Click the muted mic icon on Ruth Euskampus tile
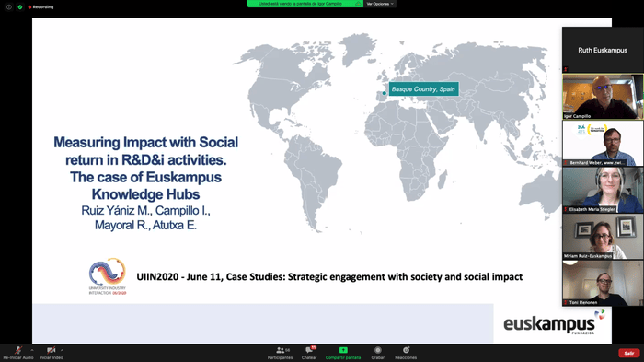 coord(566,69)
